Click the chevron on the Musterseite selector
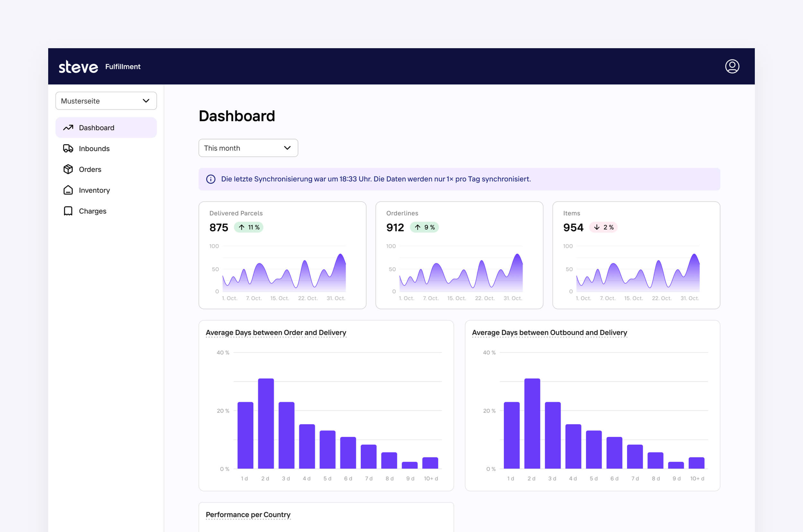Screen dimensions: 803x532 pyautogui.click(x=146, y=101)
